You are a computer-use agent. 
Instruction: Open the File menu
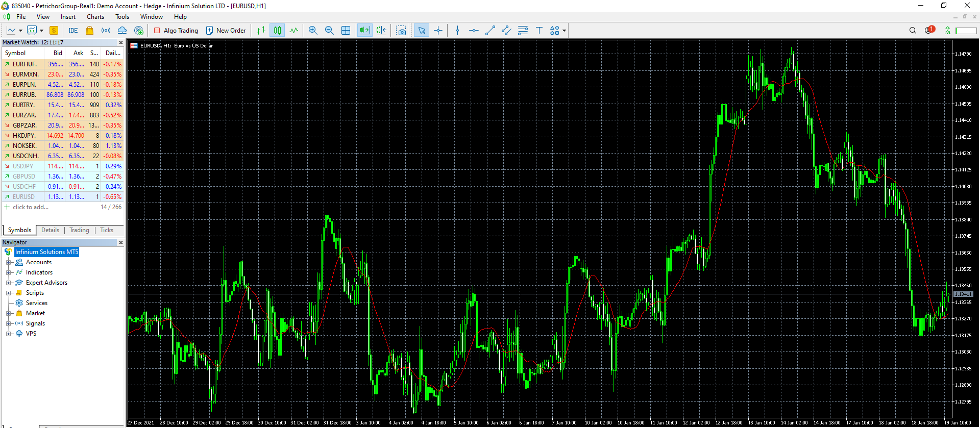21,17
